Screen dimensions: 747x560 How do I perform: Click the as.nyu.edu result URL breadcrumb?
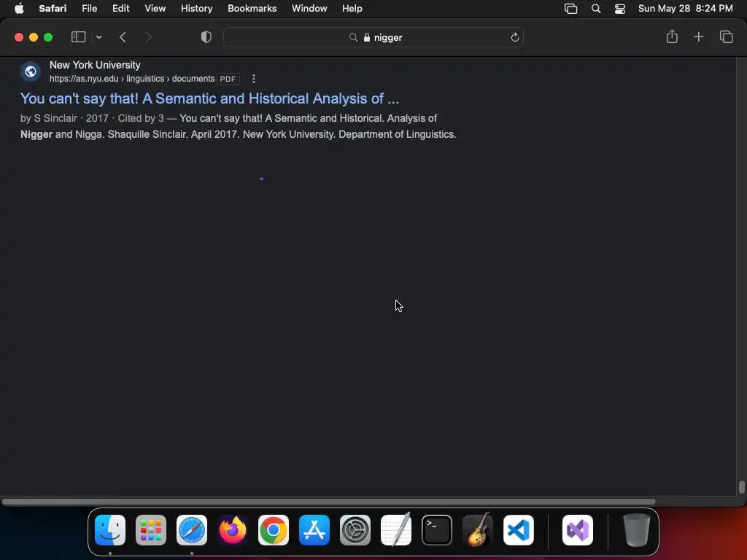coord(132,79)
